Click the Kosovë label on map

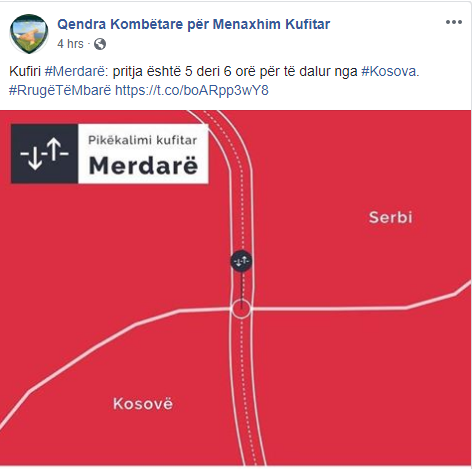(143, 403)
